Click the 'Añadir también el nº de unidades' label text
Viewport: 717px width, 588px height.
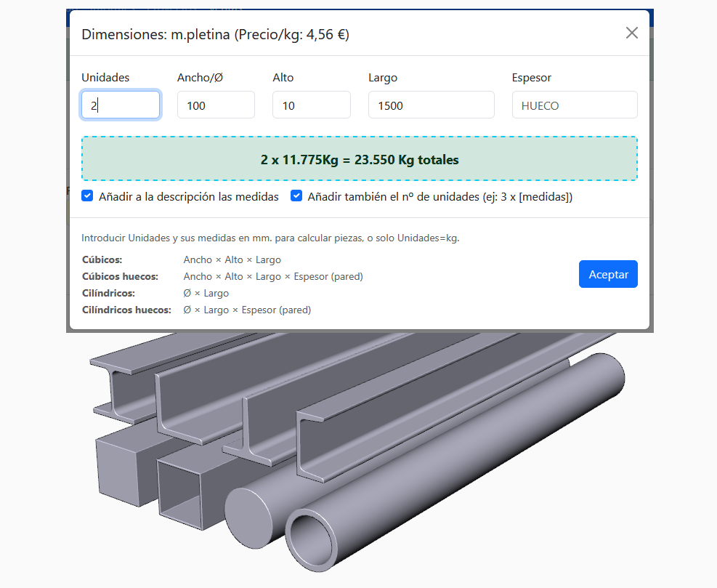(439, 197)
